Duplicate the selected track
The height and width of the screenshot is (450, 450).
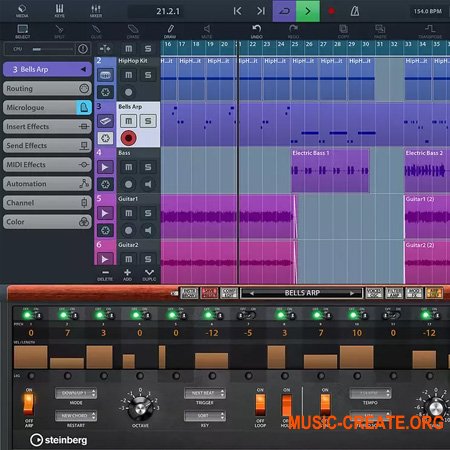[149, 275]
